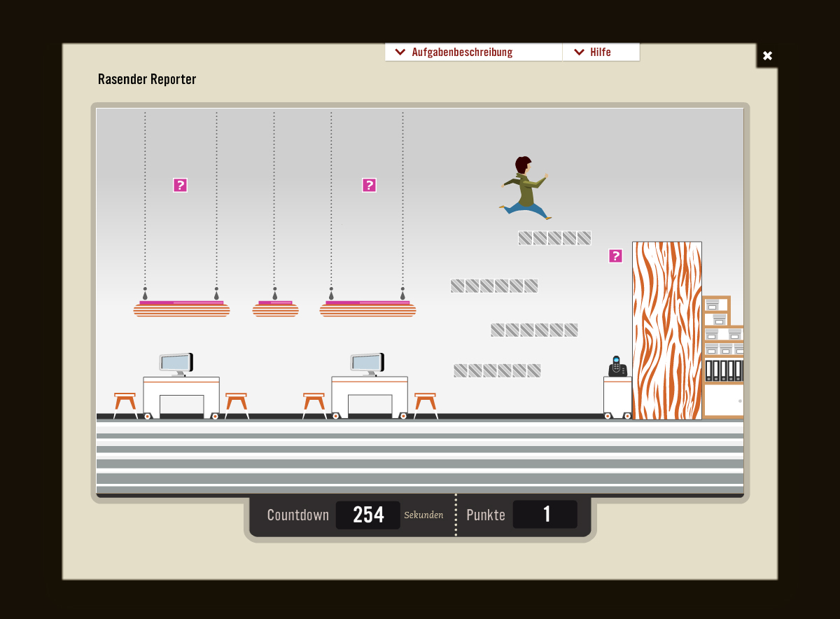Click the leftmost pink question mark box
840x619 pixels.
(x=180, y=185)
